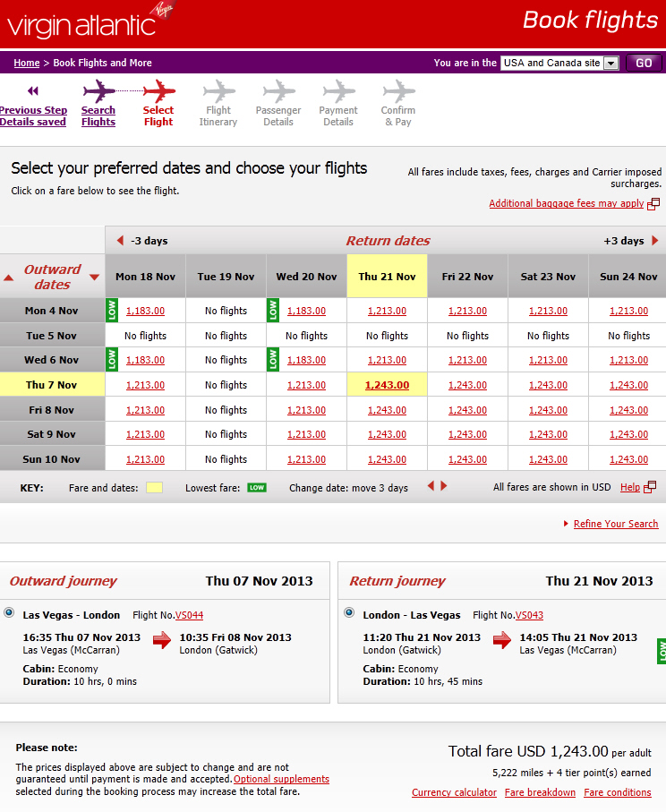
Task: Click the down arrow beside Outward dates
Action: tap(94, 277)
